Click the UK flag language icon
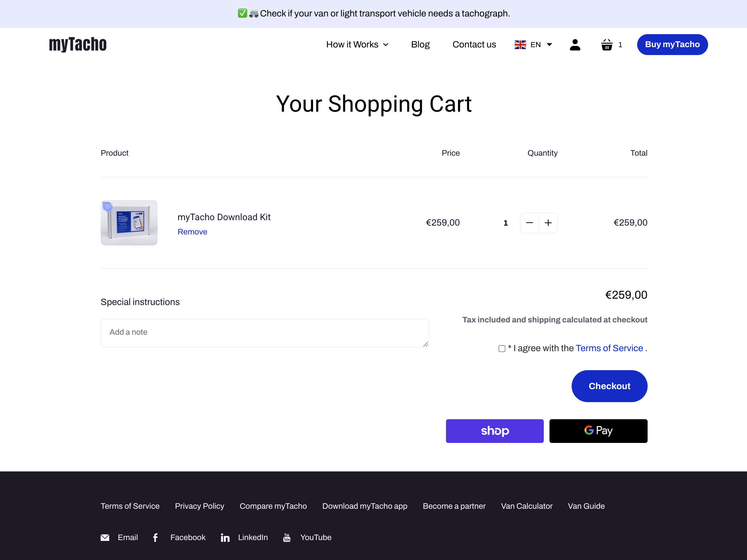 520,45
